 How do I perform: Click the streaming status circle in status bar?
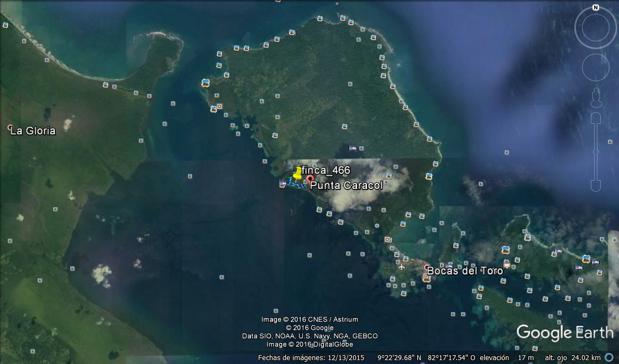[609, 358]
